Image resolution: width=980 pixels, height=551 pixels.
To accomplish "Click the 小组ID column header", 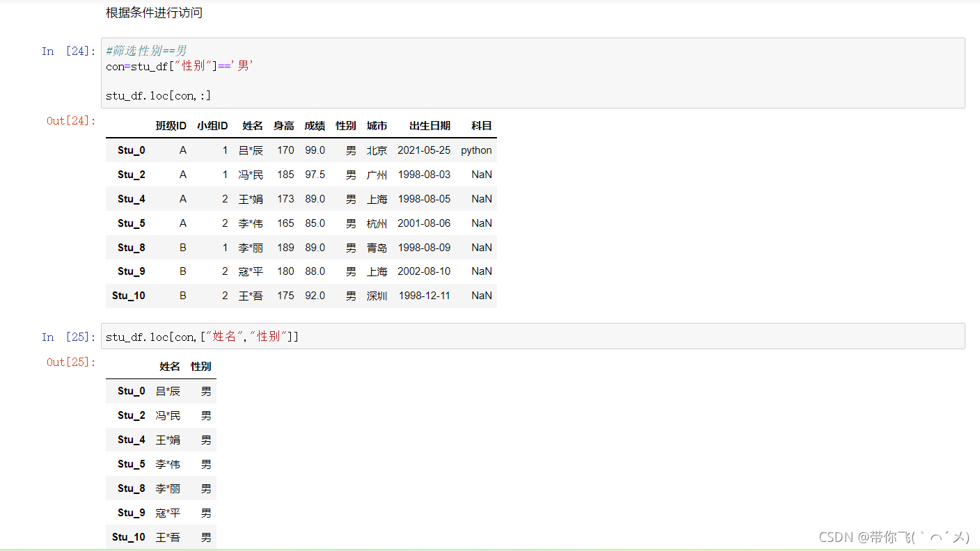I will pos(212,126).
